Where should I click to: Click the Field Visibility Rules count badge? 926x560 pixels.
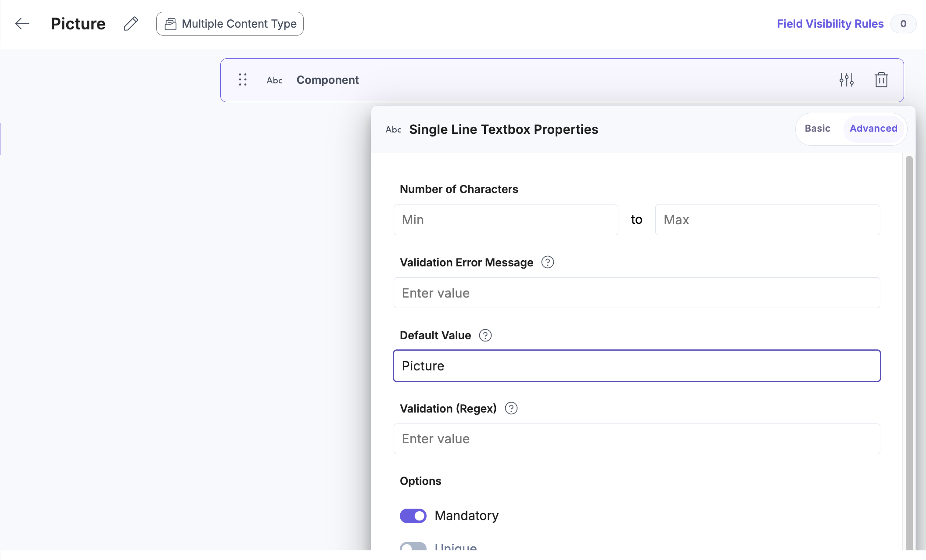click(903, 24)
